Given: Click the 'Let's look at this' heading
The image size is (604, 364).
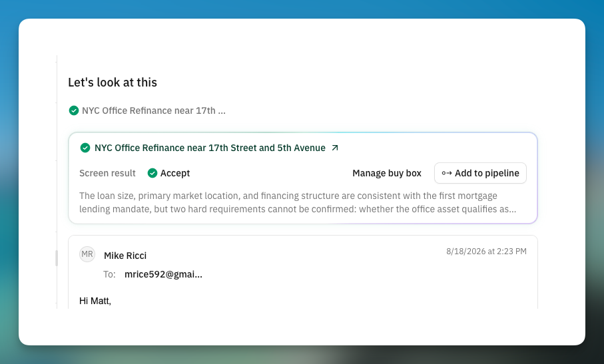Looking at the screenshot, I should click(x=113, y=83).
